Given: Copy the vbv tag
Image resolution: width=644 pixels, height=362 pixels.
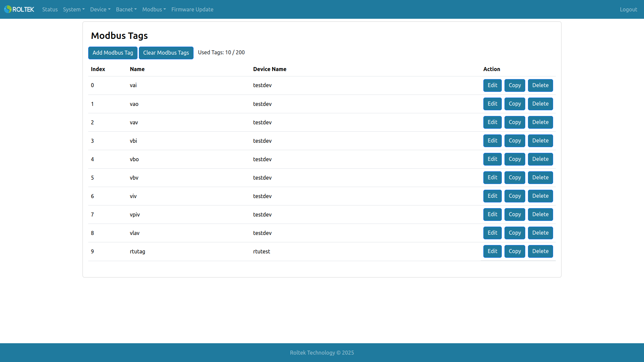Looking at the screenshot, I should (x=515, y=177).
